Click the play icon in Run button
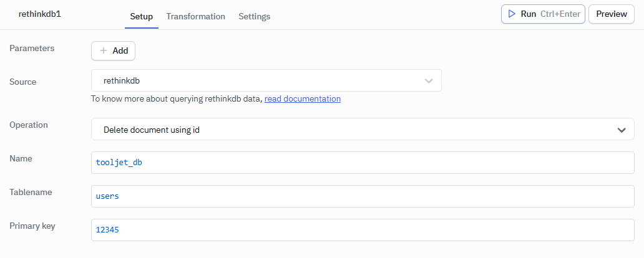The width and height of the screenshot is (644, 258). point(512,14)
